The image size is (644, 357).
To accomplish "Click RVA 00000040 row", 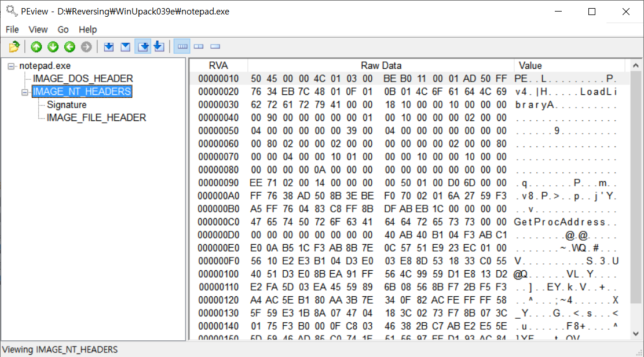I will point(409,118).
